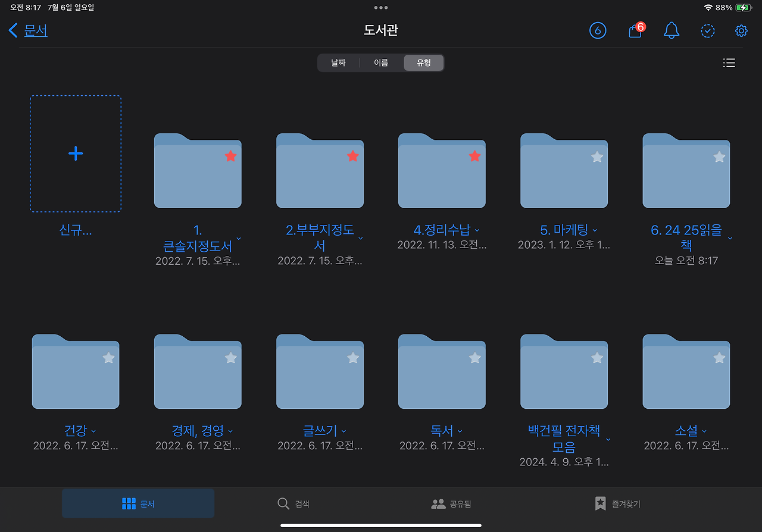Tap the date '오늘 오전 8:17' under folder 6
This screenshot has width=762, height=532.
click(x=686, y=261)
